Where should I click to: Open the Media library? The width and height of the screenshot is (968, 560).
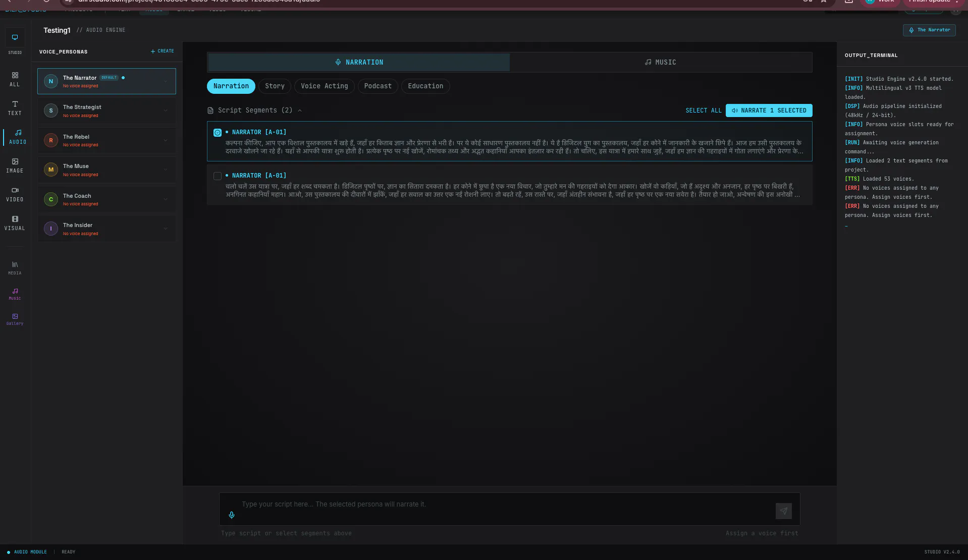coord(15,268)
